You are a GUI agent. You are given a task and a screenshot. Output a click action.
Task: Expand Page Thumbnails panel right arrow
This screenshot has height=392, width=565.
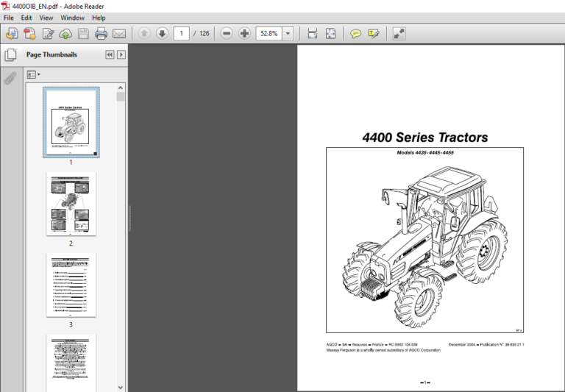point(121,54)
